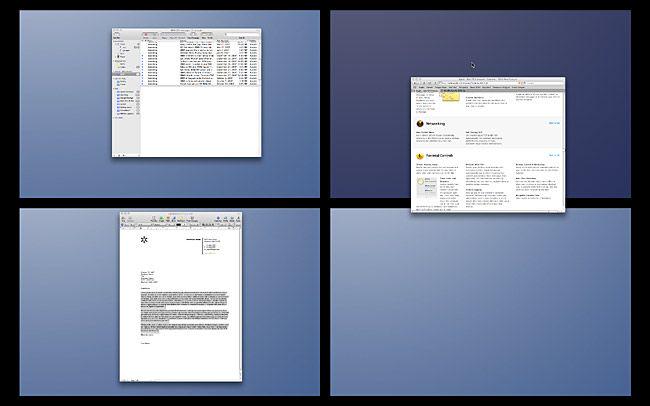
Task: Click the Mail window title bar
Action: pyautogui.click(x=187, y=30)
